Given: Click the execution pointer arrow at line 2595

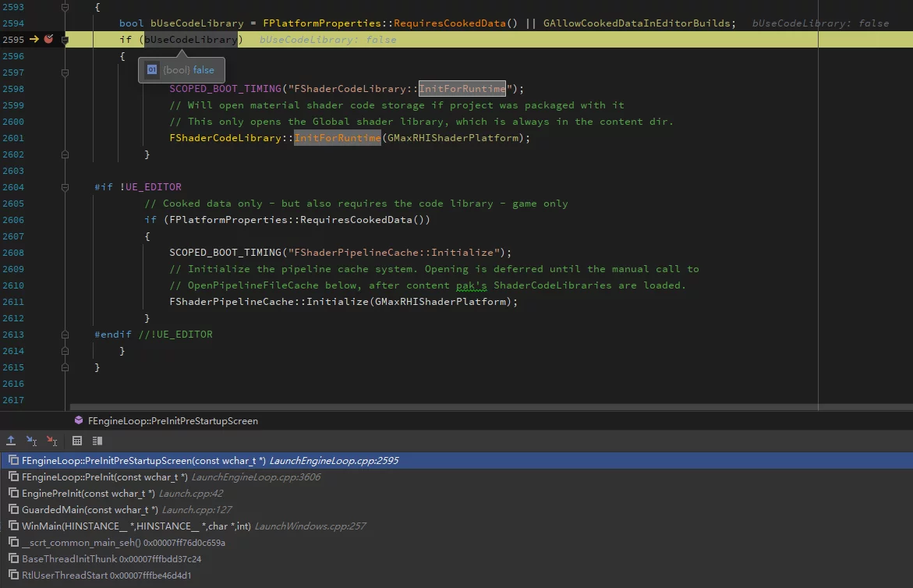Looking at the screenshot, I should pos(34,39).
